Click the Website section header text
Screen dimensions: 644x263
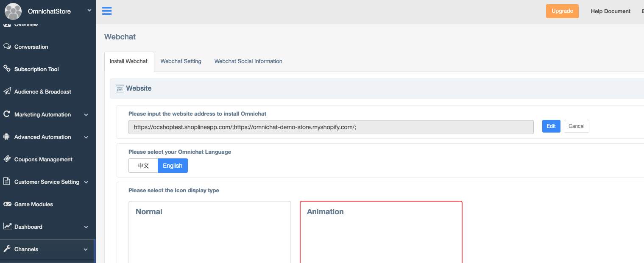(x=139, y=89)
